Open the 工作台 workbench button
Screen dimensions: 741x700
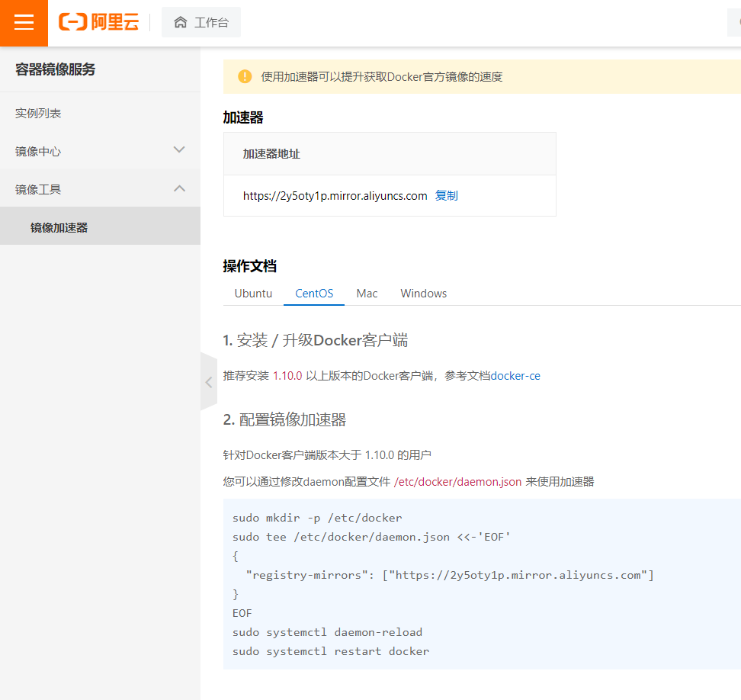click(x=201, y=22)
